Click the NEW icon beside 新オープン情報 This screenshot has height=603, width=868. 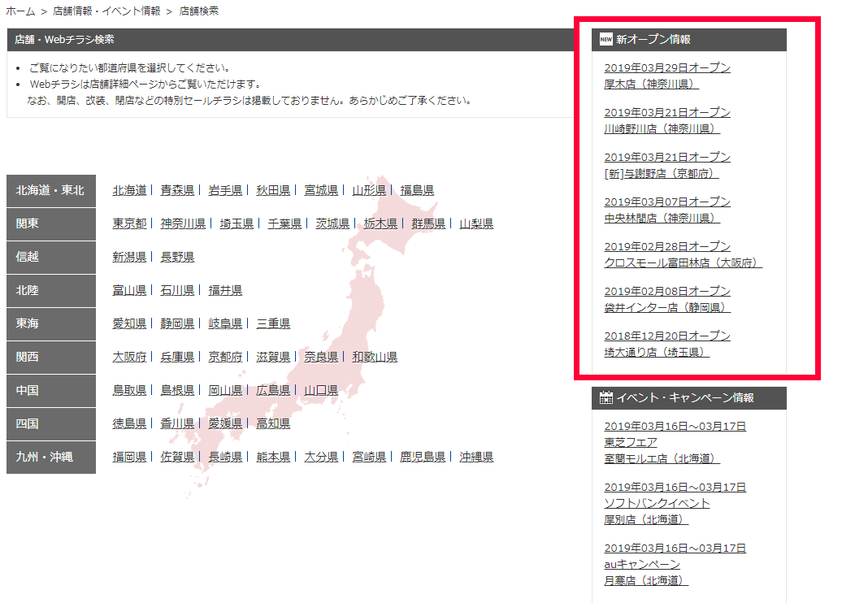click(605, 39)
